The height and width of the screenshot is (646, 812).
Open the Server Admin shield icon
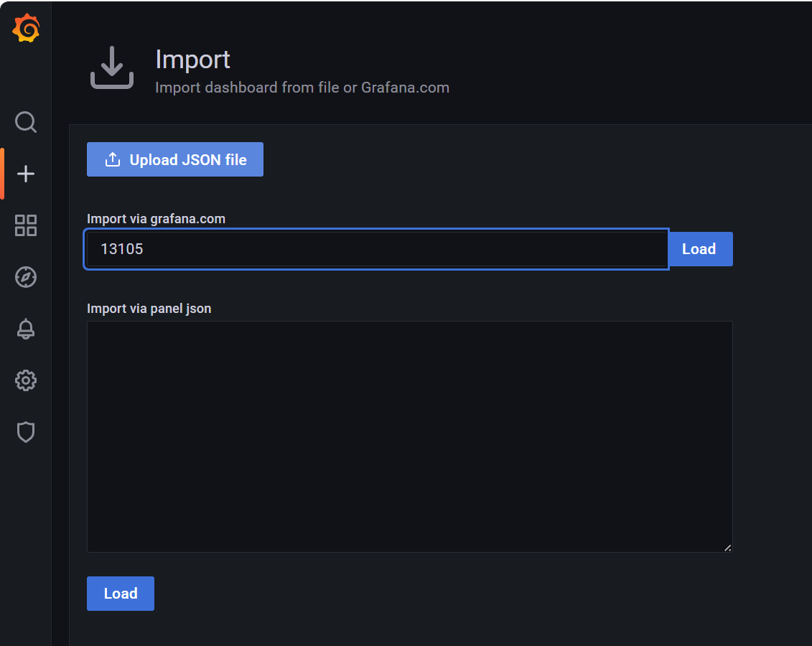26,432
